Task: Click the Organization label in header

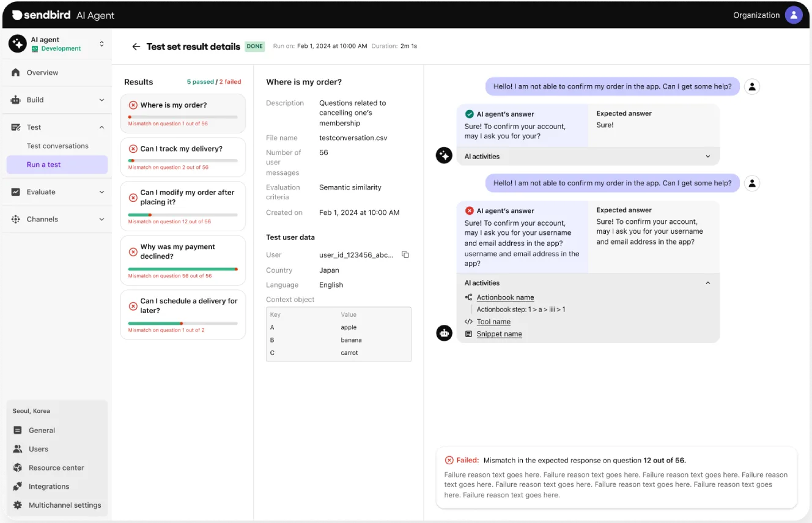Action: (756, 15)
